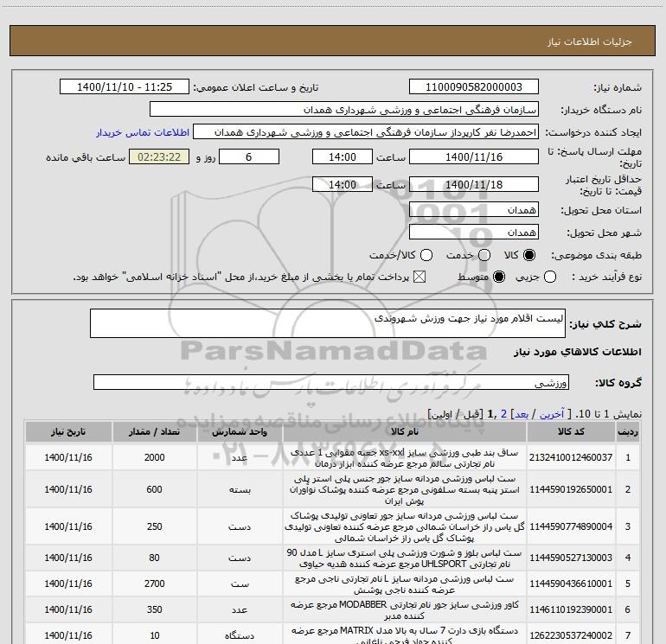Click the quantity 600 cell

154,489
